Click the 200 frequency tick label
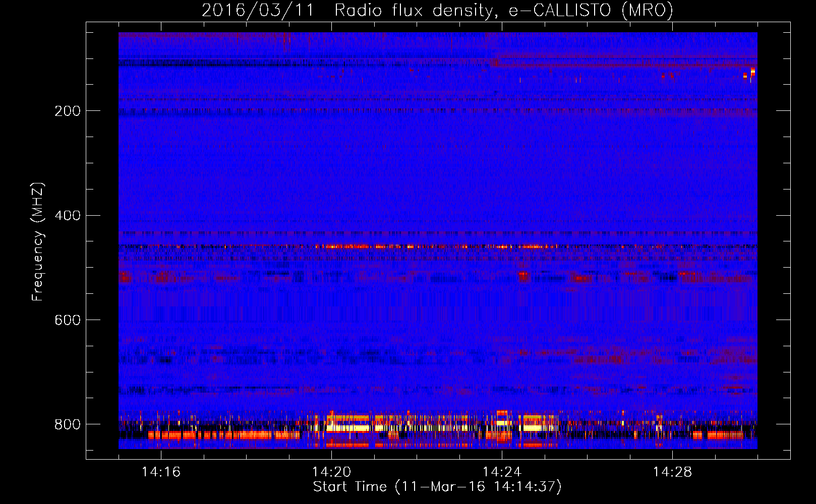Image resolution: width=816 pixels, height=504 pixels. tap(68, 111)
